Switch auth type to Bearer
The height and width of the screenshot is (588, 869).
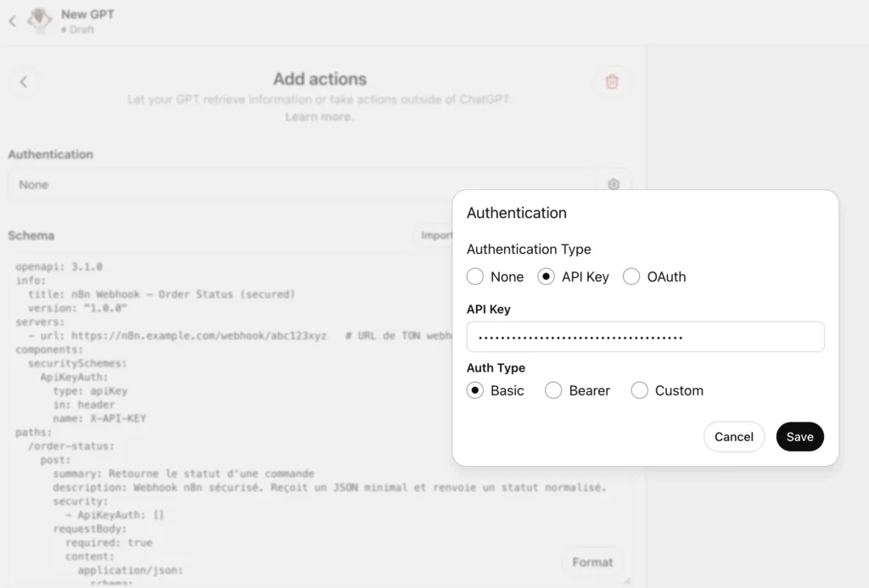click(x=553, y=390)
